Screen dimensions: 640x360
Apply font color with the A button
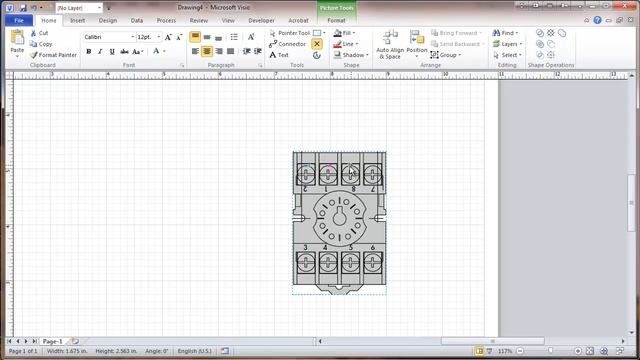[156, 51]
